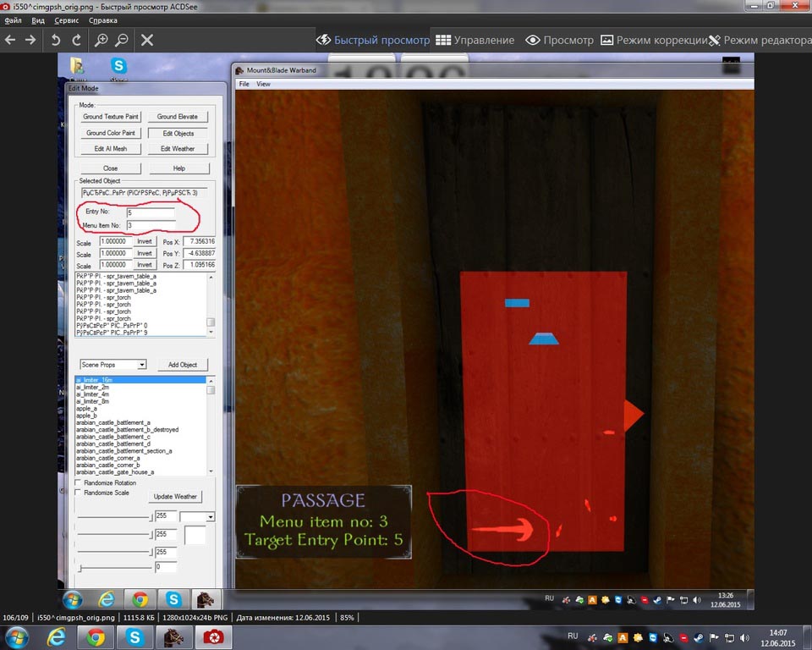Open the Сервис menu
The width and height of the screenshot is (812, 650).
[x=66, y=19]
